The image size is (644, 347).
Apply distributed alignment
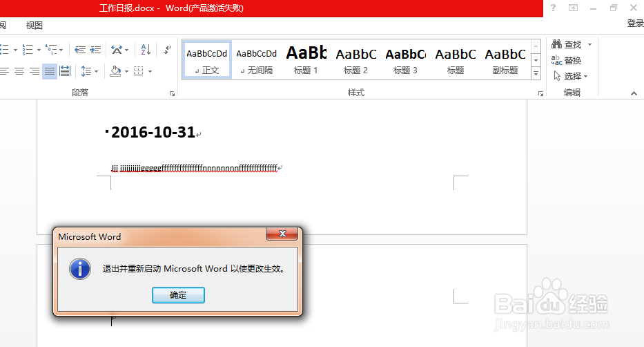(65, 71)
